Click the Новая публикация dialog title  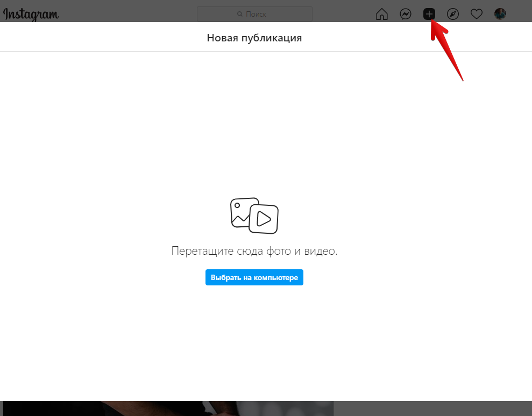click(254, 38)
